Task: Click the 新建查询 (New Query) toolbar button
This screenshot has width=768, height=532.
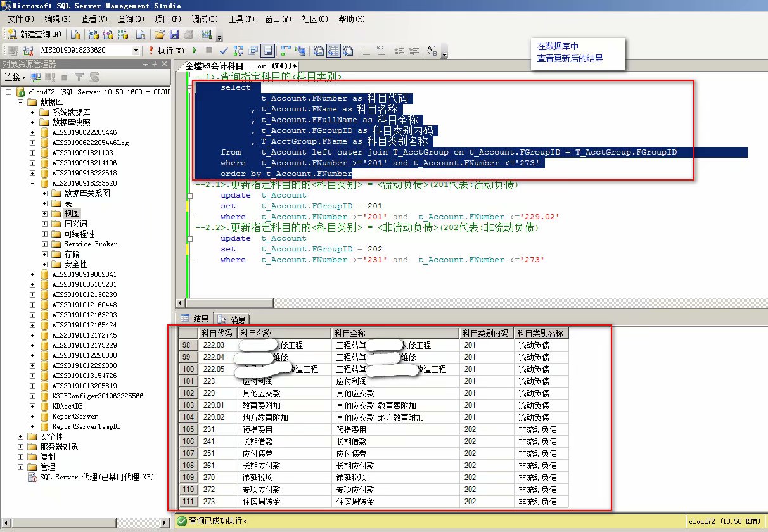Action: point(35,34)
